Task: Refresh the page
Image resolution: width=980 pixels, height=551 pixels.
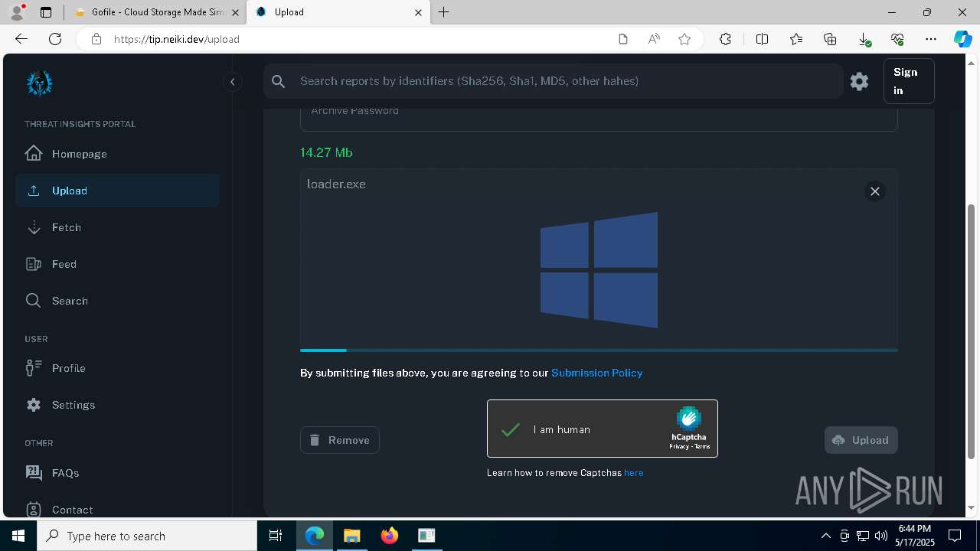Action: pos(55,39)
